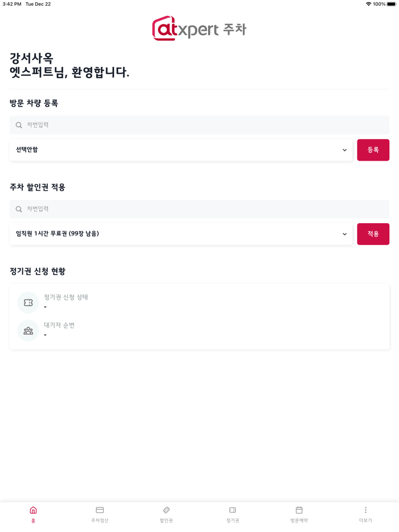The image size is (399, 532).
Task: Open the 임직원 1시간 무료권 dropdown
Action: point(181,234)
